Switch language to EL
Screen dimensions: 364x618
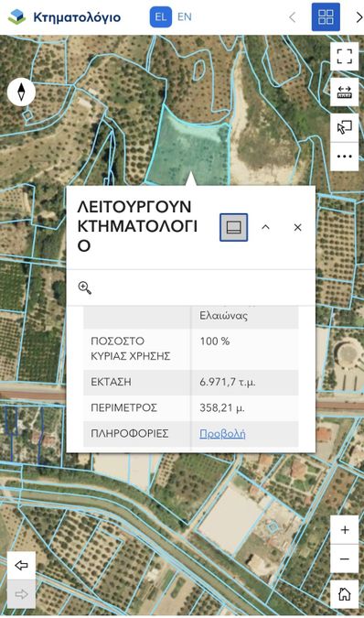tap(161, 17)
